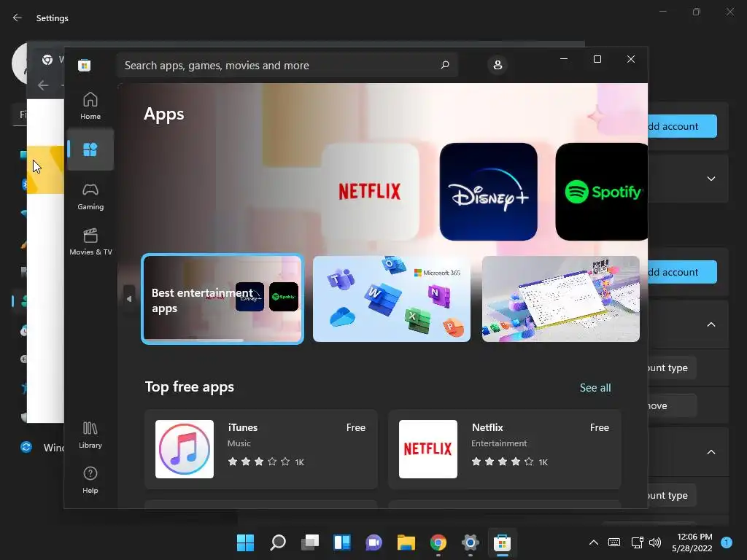Open Library in Microsoft Store

pyautogui.click(x=90, y=435)
